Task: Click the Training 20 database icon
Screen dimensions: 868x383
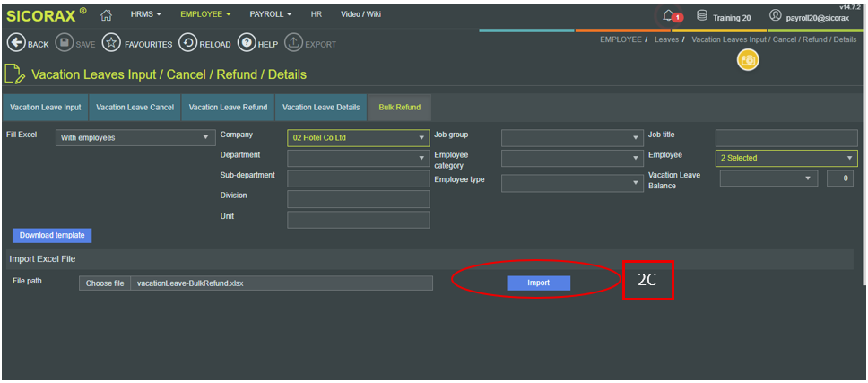Action: point(702,15)
